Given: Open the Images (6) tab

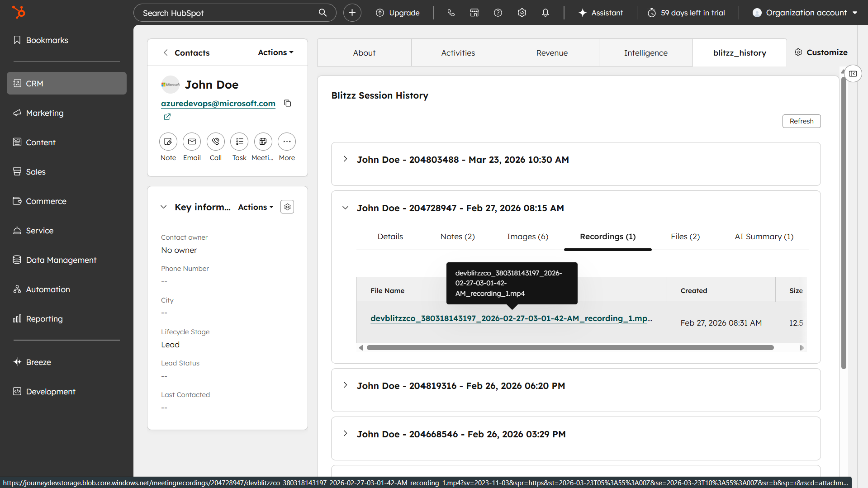Looking at the screenshot, I should click(x=528, y=237).
